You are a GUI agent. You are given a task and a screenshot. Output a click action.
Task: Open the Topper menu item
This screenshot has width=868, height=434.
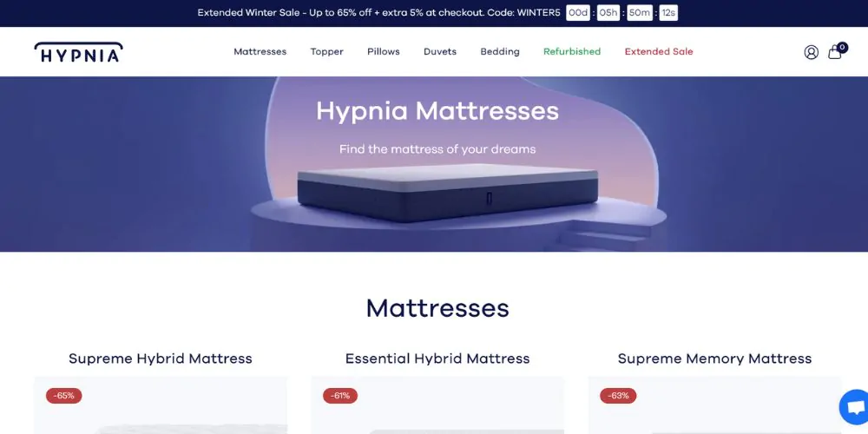[326, 51]
